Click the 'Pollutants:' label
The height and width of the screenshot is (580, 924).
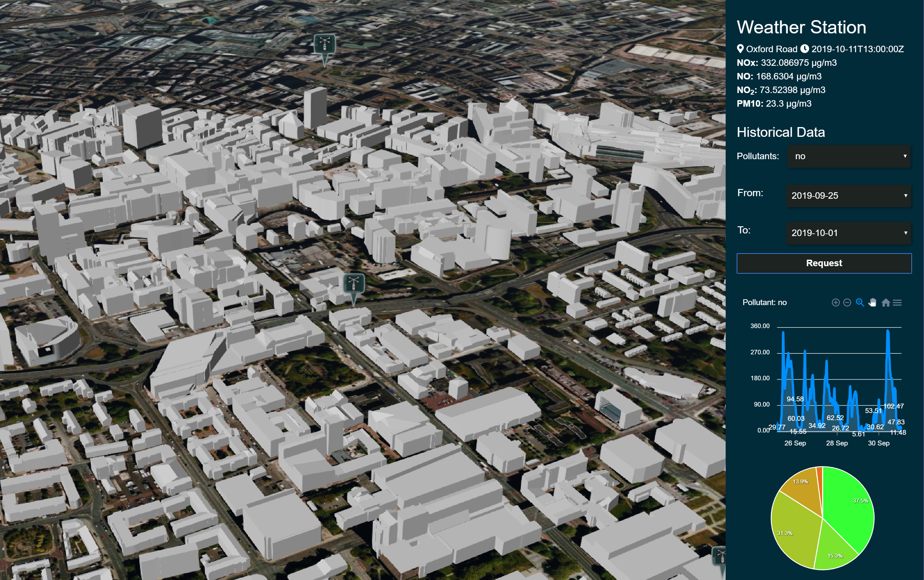point(758,156)
